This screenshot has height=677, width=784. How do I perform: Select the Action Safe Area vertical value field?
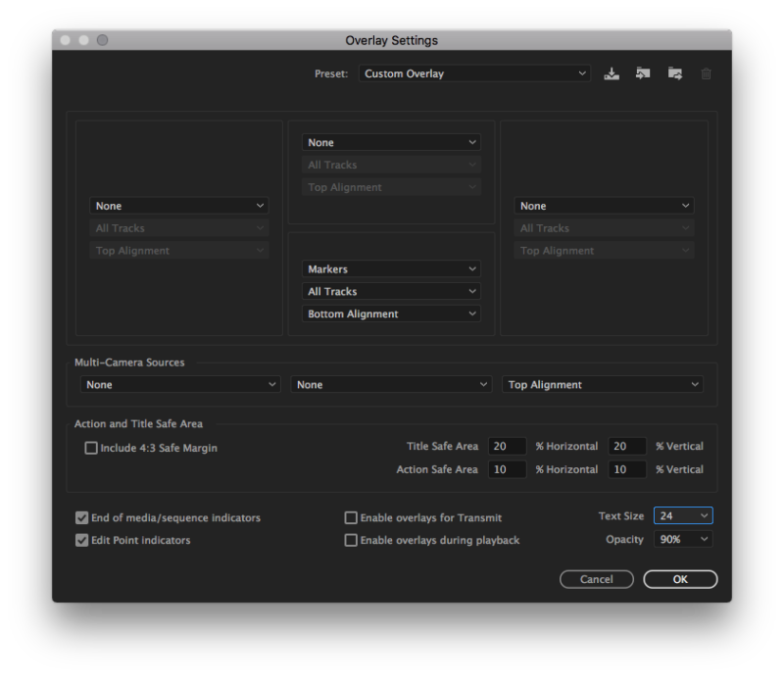[627, 469]
